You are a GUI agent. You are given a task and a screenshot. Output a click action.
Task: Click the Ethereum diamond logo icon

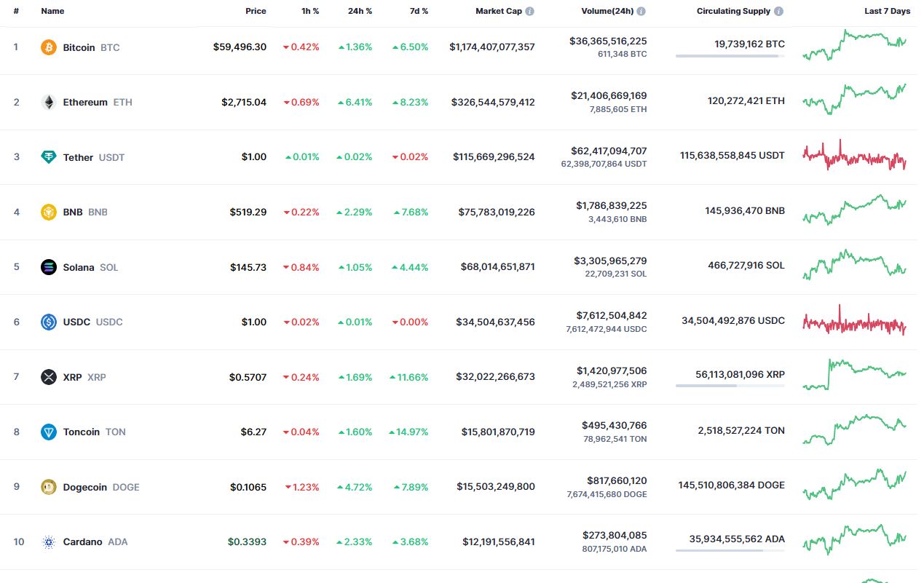49,102
